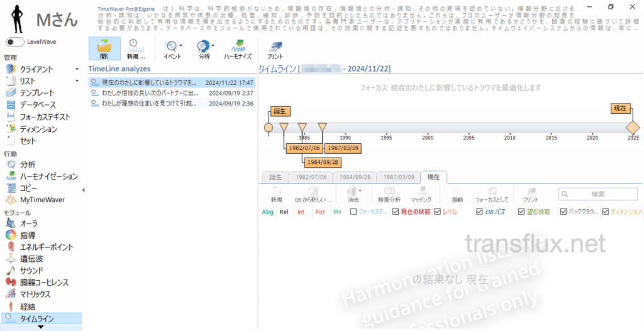
Task: Expand sidebar module list with down arrow
Action: click(41, 327)
